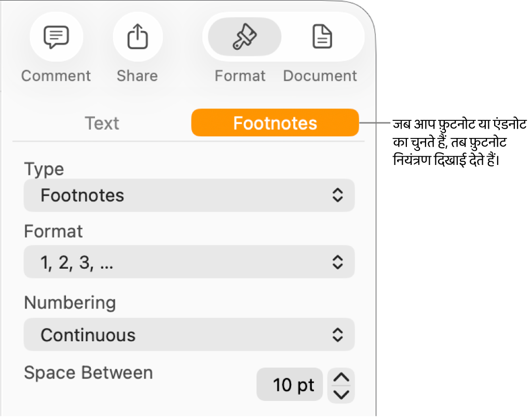Click the Comment label in toolbar

tap(56, 76)
